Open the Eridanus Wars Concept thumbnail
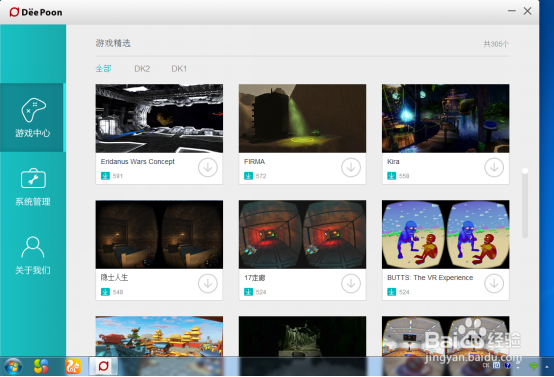The height and width of the screenshot is (377, 554). click(x=159, y=118)
